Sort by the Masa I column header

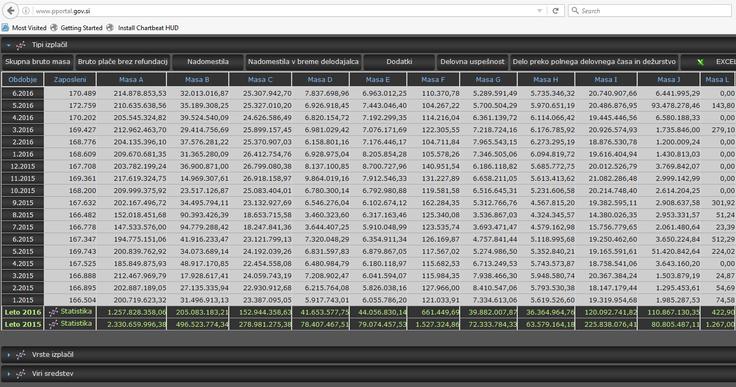pyautogui.click(x=606, y=80)
